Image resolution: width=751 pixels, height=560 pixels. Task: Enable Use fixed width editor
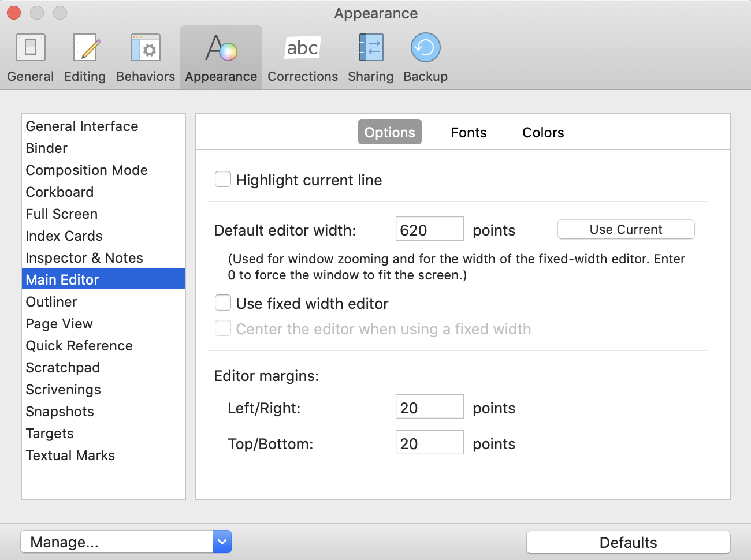click(x=223, y=303)
